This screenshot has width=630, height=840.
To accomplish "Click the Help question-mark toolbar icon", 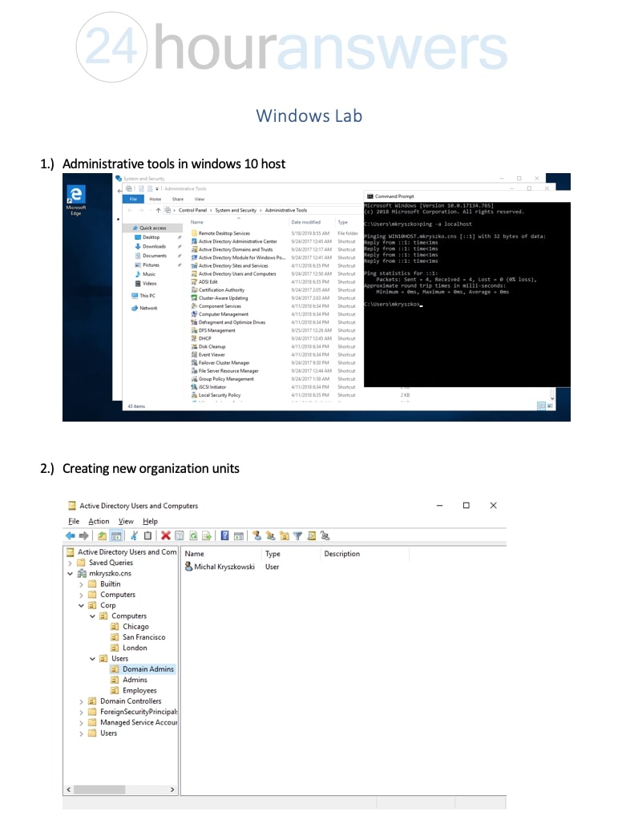I will click(225, 536).
